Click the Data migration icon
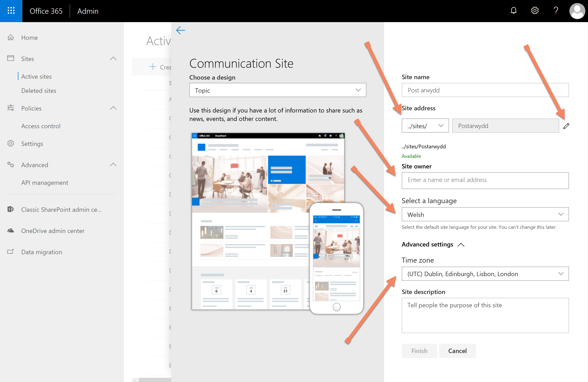The height and width of the screenshot is (382, 588). tap(10, 252)
